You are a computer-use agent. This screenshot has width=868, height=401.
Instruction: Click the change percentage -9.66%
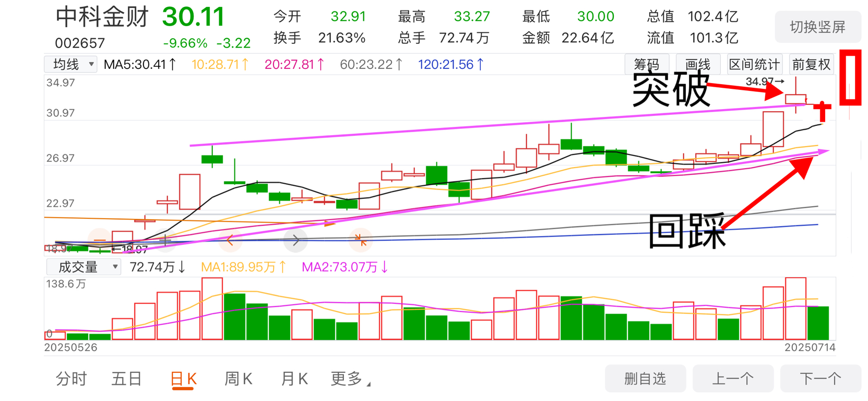coord(185,43)
